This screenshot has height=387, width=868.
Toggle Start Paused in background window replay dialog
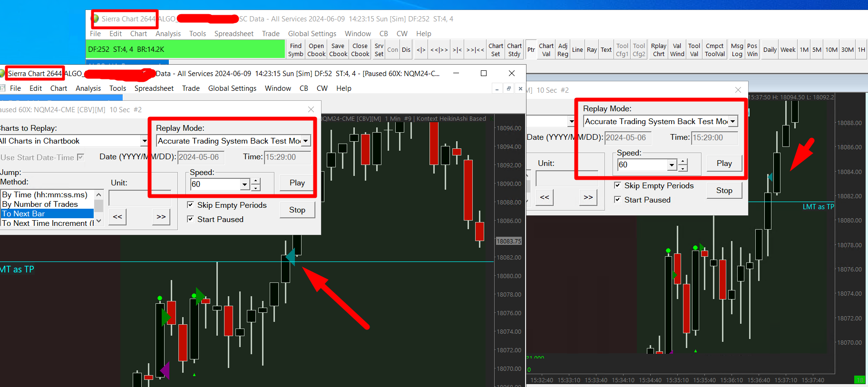(x=617, y=200)
